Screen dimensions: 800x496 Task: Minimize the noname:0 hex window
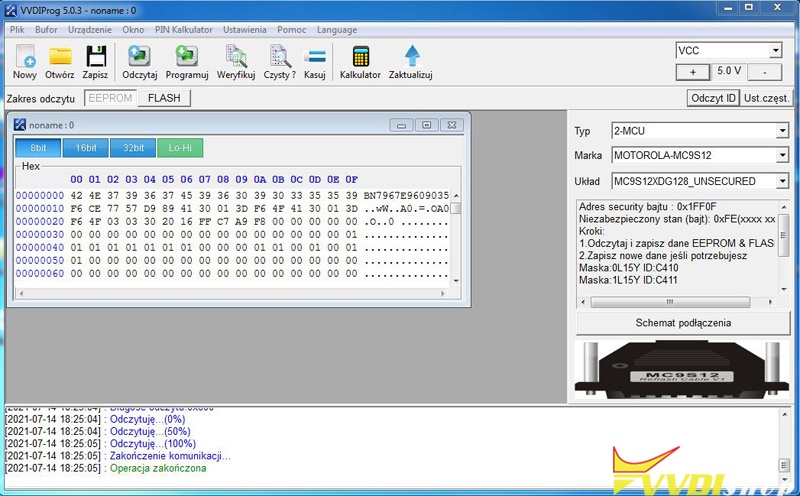pyautogui.click(x=402, y=125)
